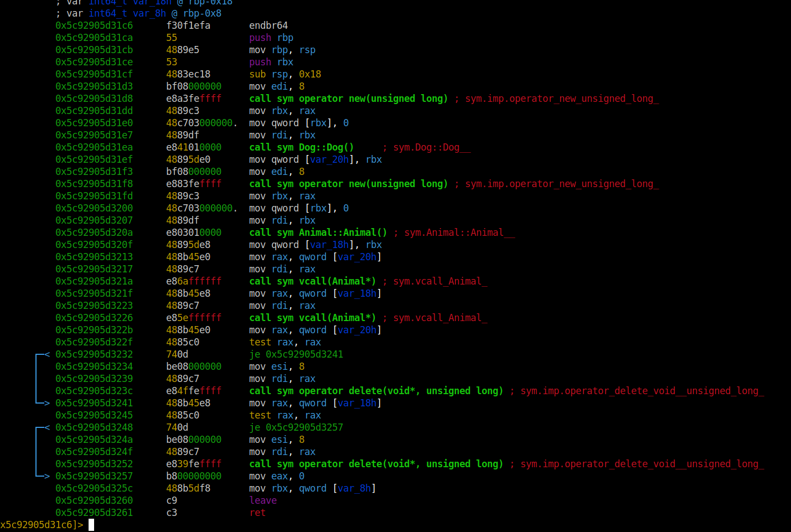
Task: Click the jump target je 0x5c92905d3241
Action: 296,354
